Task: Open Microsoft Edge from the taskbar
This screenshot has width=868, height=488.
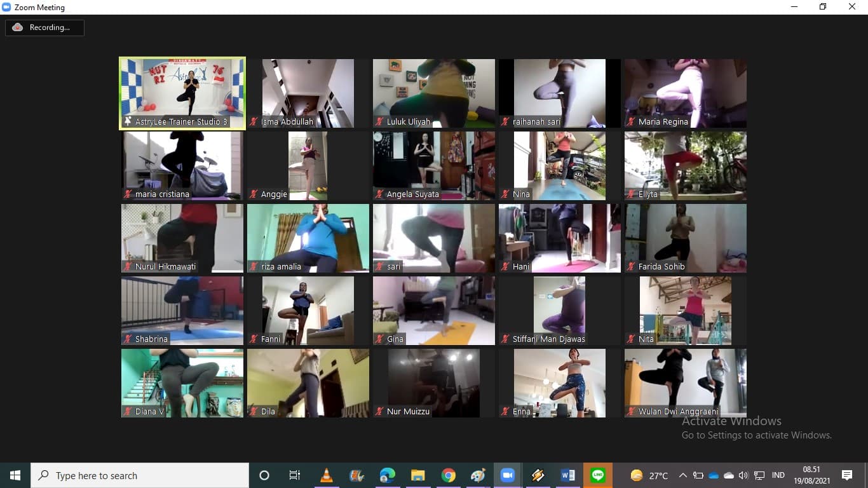Action: click(x=387, y=475)
